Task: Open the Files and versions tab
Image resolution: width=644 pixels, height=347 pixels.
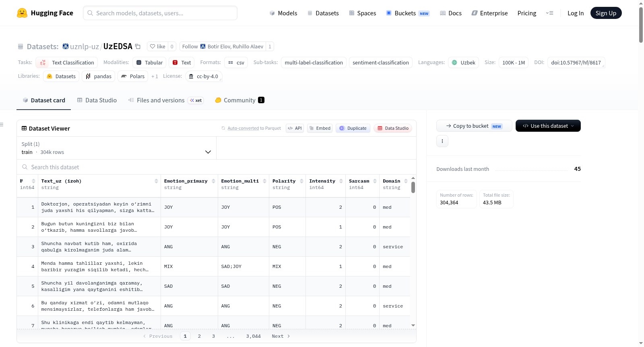Action: 165,100
